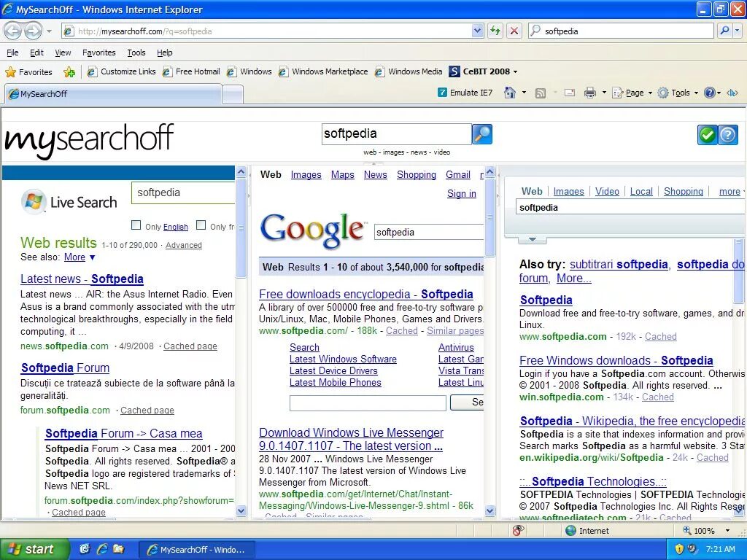Click the Google pane scrollbar thumb
The height and width of the screenshot is (560, 747).
point(489,217)
